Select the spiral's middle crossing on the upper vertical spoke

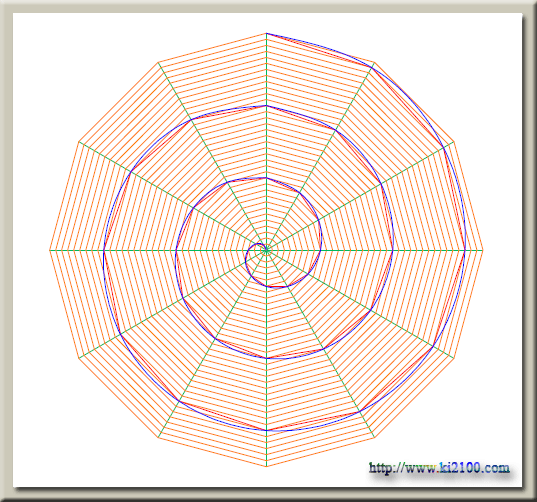266,106
